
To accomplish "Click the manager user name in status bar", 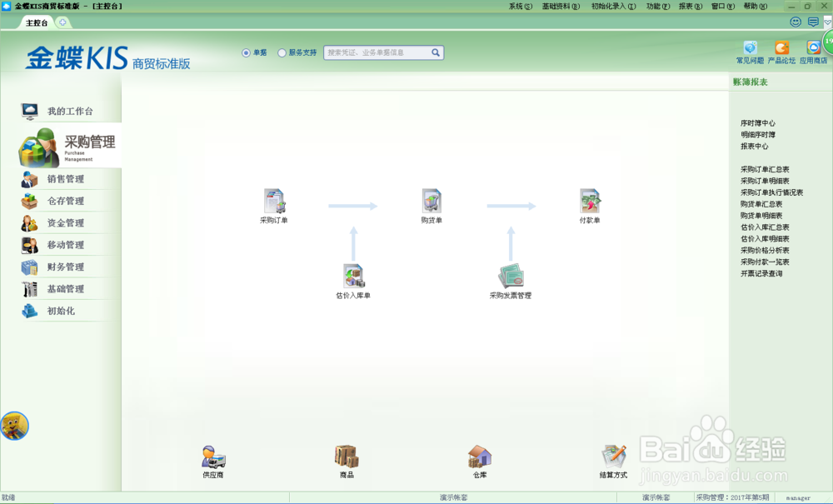I will (x=798, y=498).
